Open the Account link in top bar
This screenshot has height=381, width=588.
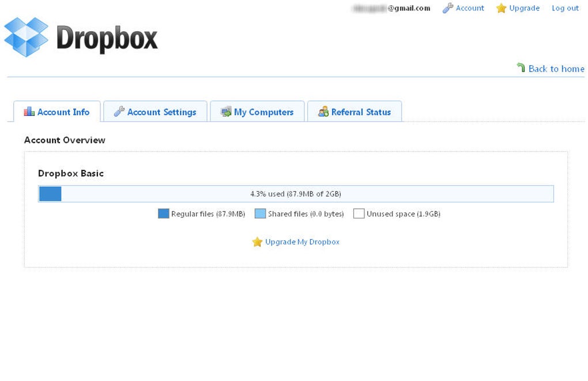point(469,8)
